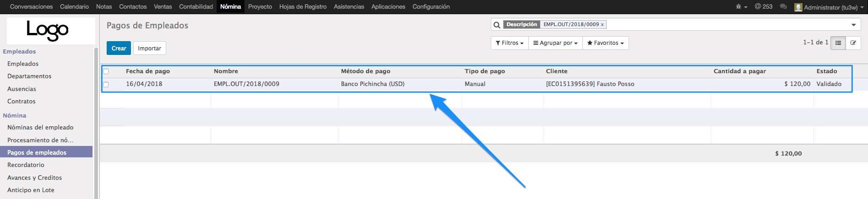Click the Manual payment type cell
The width and height of the screenshot is (868, 199).
475,84
